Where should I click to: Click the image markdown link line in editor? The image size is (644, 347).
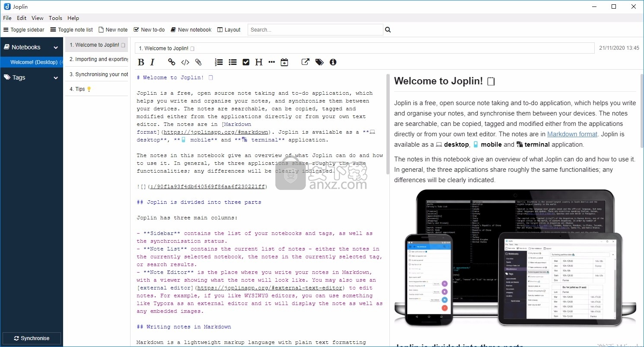tap(202, 186)
